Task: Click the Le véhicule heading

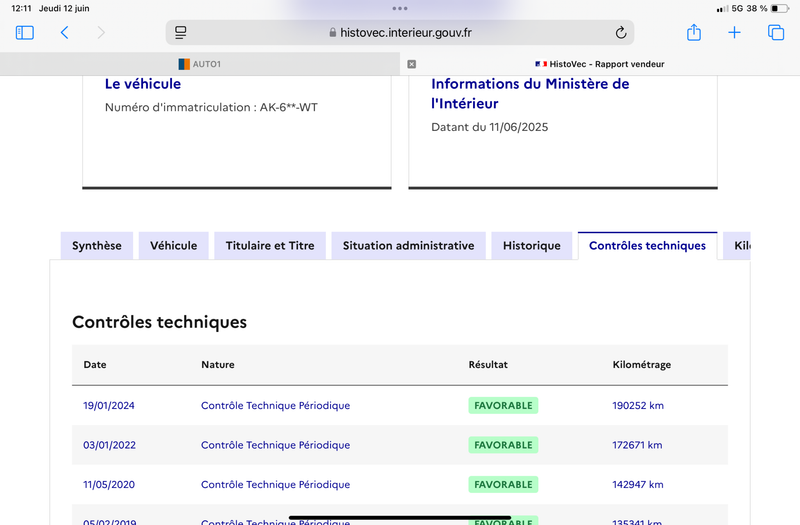Action: [x=143, y=84]
